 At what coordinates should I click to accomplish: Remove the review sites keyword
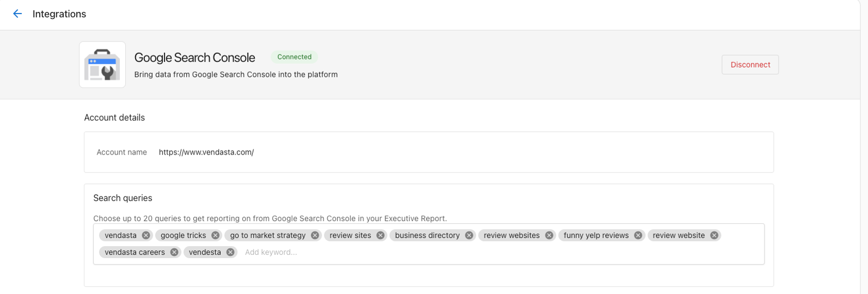[x=380, y=236]
